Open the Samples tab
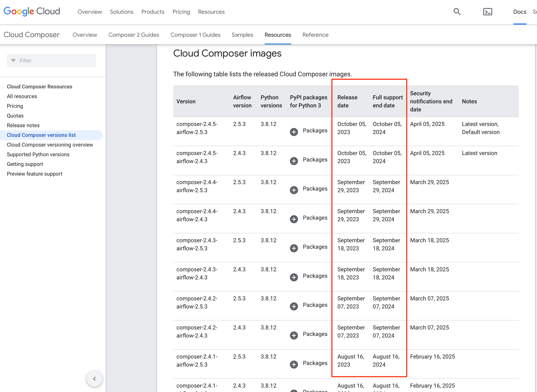This screenshot has height=392, width=537. click(x=242, y=35)
